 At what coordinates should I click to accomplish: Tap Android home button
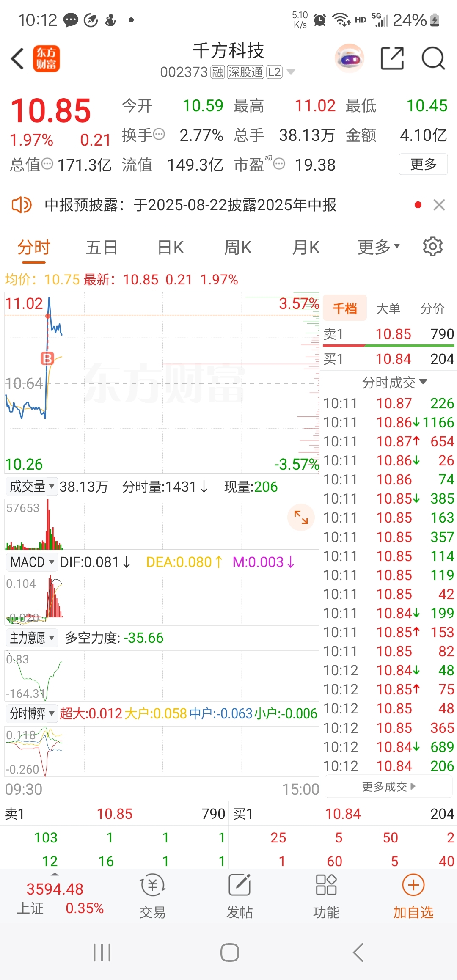(230, 952)
